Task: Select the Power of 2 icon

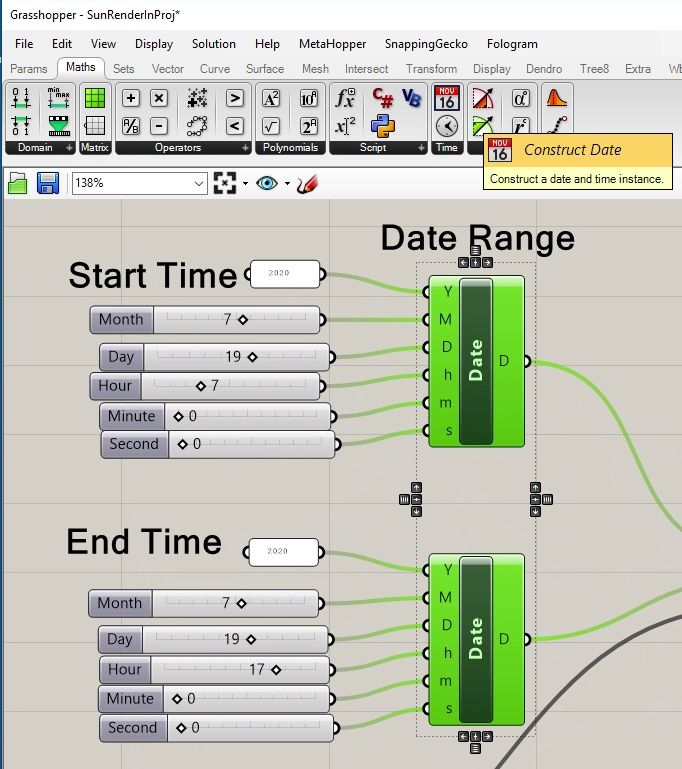Action: point(309,126)
